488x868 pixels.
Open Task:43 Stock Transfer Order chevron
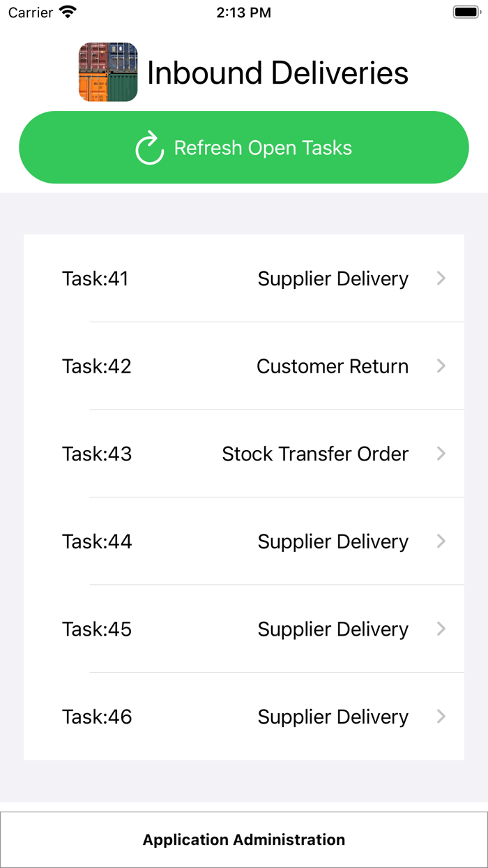point(441,454)
